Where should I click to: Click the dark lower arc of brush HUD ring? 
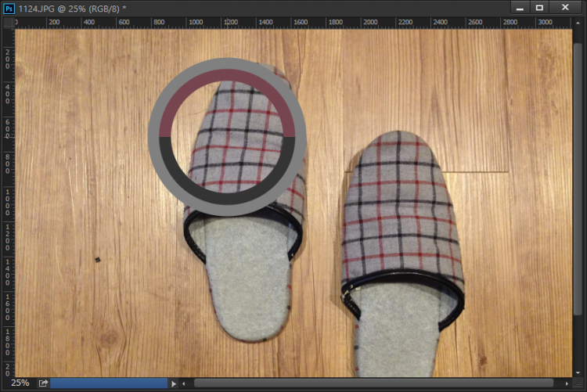pyautogui.click(x=227, y=193)
